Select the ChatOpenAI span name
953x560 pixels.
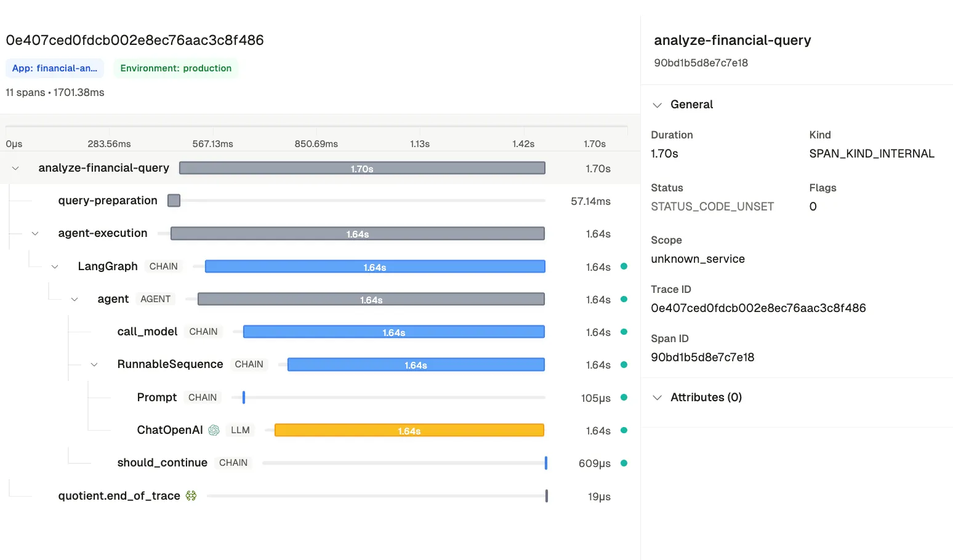pos(170,430)
